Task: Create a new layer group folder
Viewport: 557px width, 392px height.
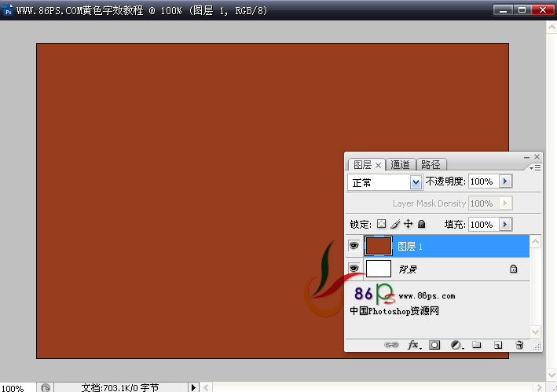Action: click(x=476, y=344)
